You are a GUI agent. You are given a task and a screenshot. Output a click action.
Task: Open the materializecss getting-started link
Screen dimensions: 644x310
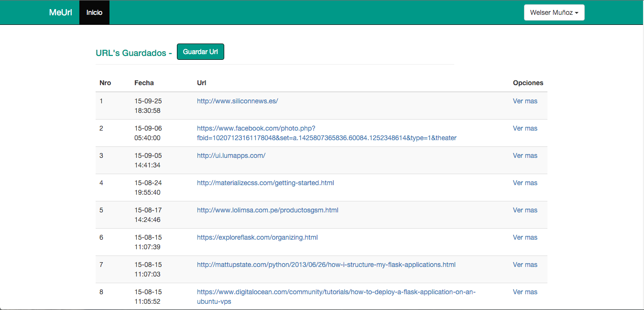pyautogui.click(x=265, y=183)
